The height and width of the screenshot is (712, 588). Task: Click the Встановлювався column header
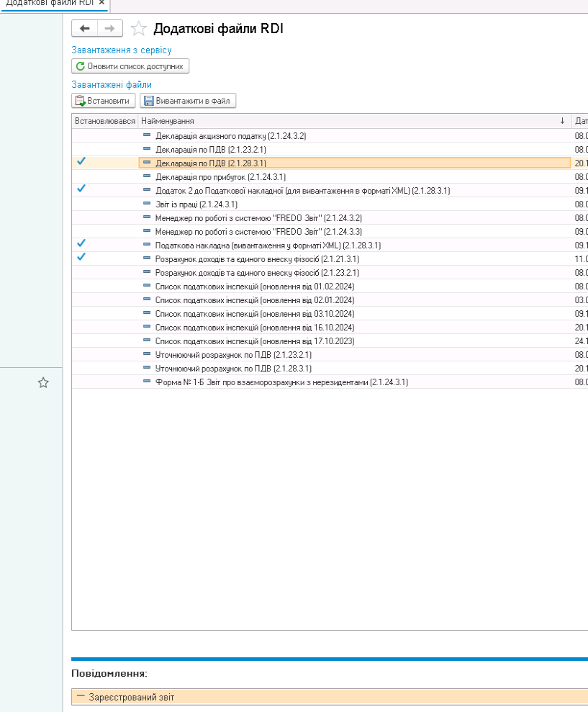pyautogui.click(x=104, y=121)
